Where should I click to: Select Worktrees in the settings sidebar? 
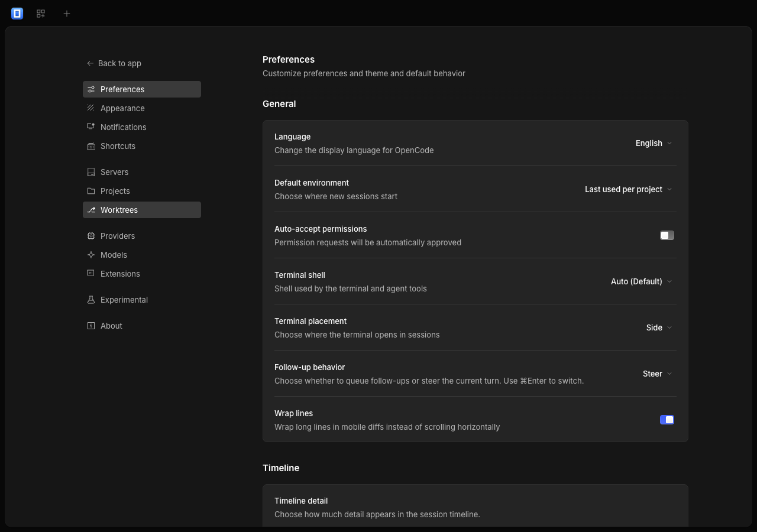[x=142, y=210]
